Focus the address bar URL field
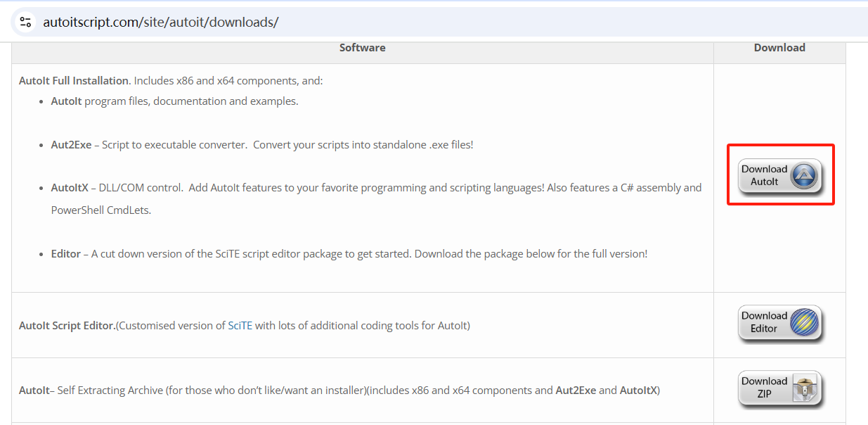 click(x=161, y=23)
